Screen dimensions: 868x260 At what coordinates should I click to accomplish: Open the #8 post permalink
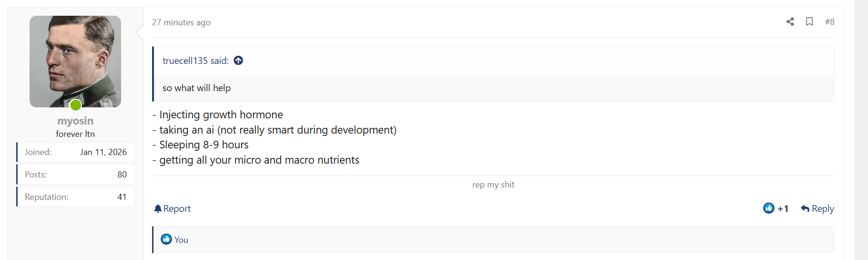point(829,21)
